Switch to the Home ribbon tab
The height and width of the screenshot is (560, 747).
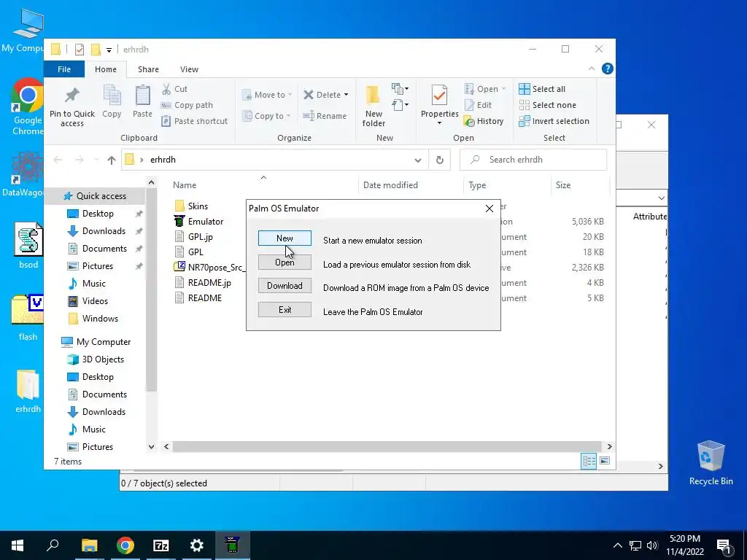tap(105, 69)
